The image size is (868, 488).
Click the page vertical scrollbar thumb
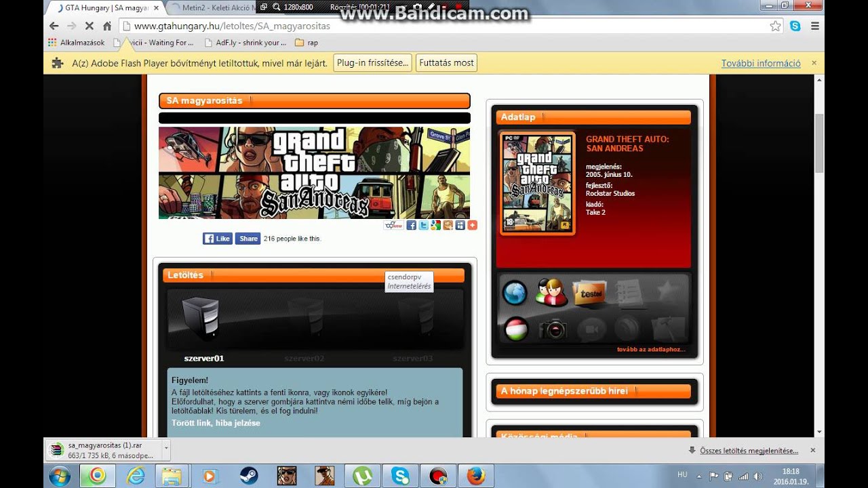[819, 143]
